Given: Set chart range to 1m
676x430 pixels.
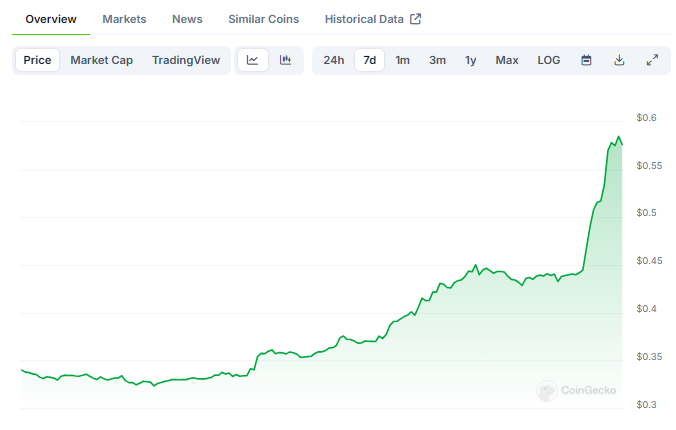Looking at the screenshot, I should pyautogui.click(x=402, y=60).
